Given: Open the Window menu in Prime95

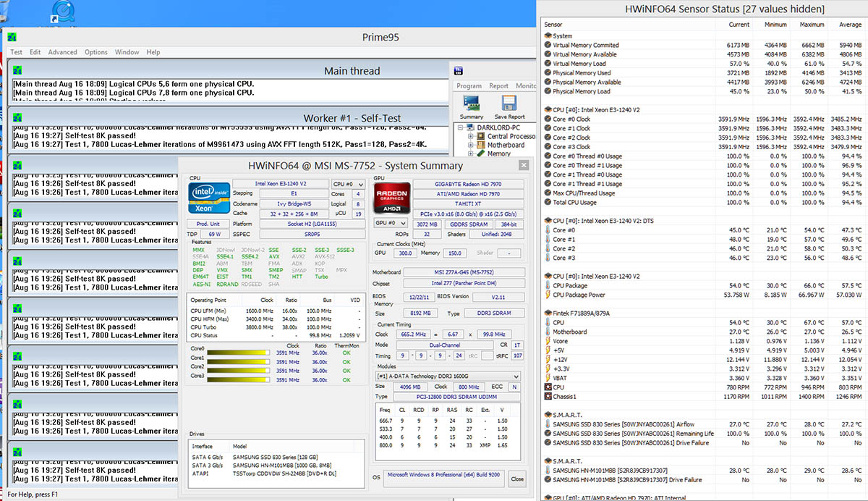Looking at the screenshot, I should click(127, 52).
